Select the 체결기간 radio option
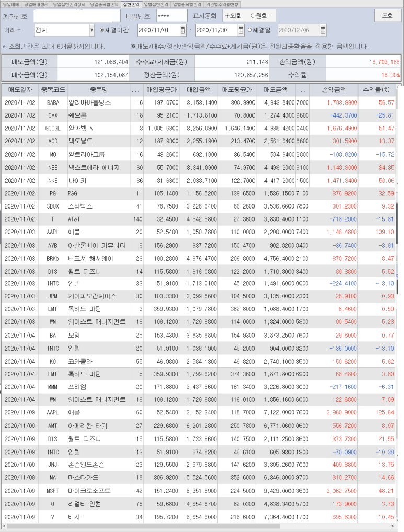The image size is (404, 532). tap(114, 30)
